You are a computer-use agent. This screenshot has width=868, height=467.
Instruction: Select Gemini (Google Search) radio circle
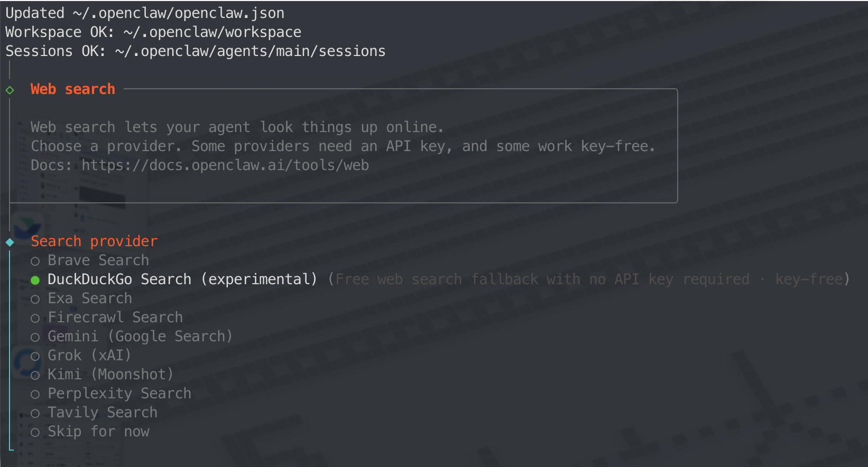tap(35, 337)
